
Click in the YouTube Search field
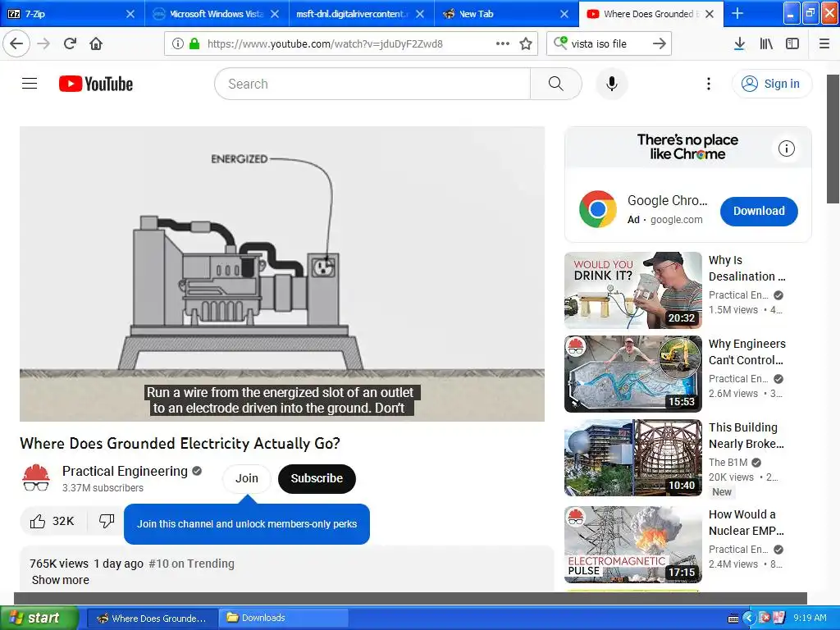coord(372,84)
